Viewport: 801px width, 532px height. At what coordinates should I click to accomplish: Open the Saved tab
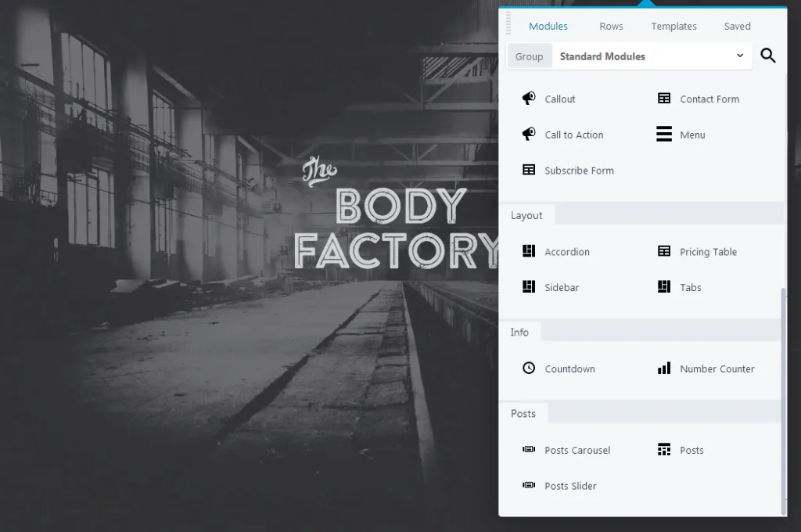(737, 26)
